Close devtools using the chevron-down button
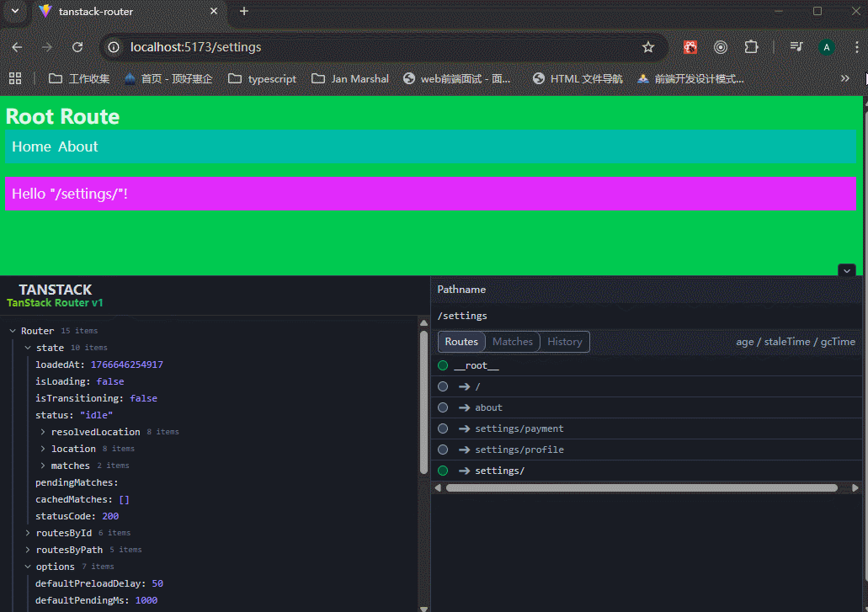Viewport: 868px width, 612px height. click(847, 270)
